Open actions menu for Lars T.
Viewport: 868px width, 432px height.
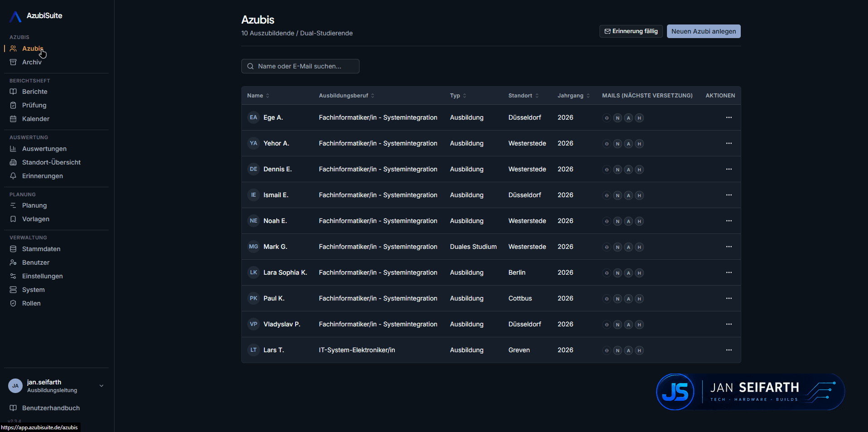coord(729,350)
